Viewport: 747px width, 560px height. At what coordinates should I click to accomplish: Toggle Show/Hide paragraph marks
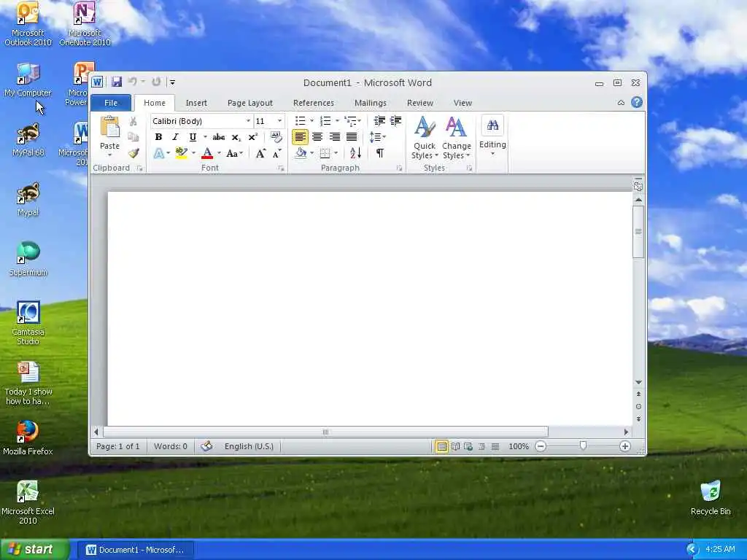[380, 153]
